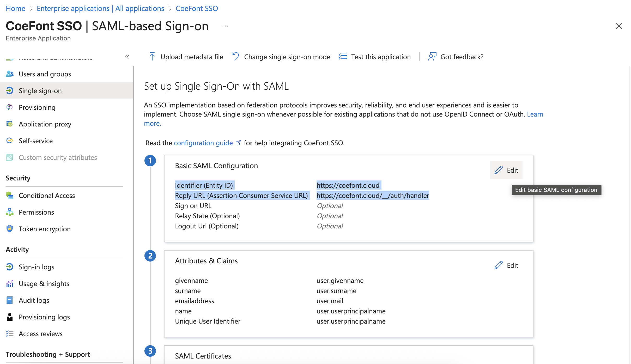The height and width of the screenshot is (364, 631).
Task: Click the Access reviews checklist icon
Action: tap(10, 334)
